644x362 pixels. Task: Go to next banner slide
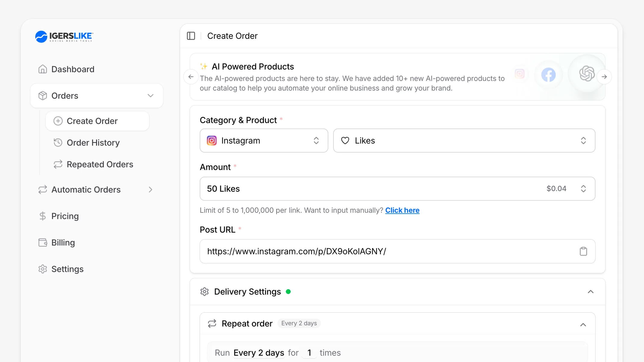point(604,77)
